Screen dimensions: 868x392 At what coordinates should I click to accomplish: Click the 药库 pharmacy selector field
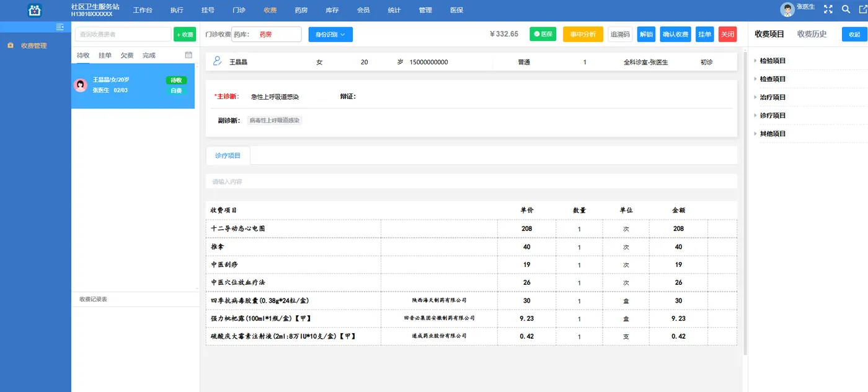(x=267, y=34)
